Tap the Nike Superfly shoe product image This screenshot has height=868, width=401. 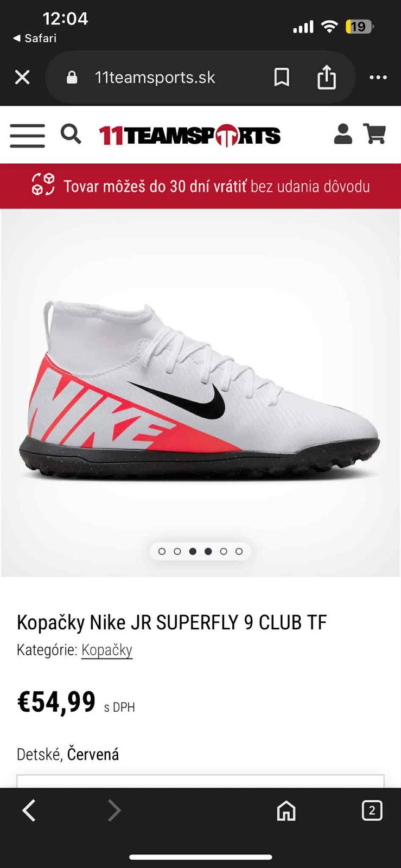click(200, 392)
